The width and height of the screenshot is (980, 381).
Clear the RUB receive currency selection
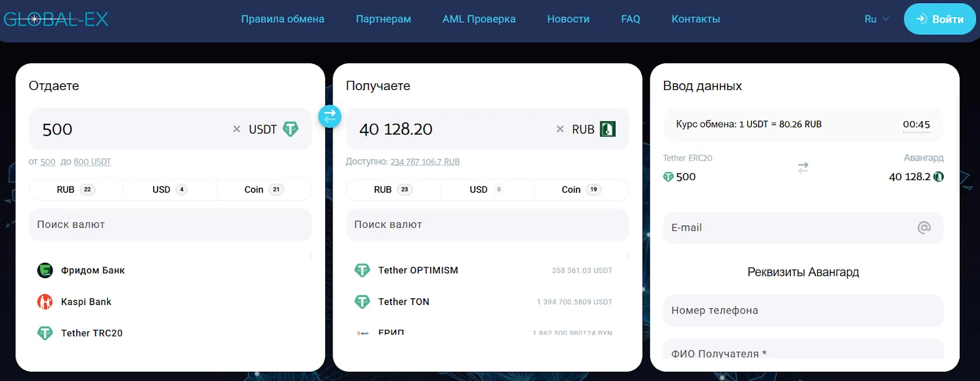tap(560, 129)
